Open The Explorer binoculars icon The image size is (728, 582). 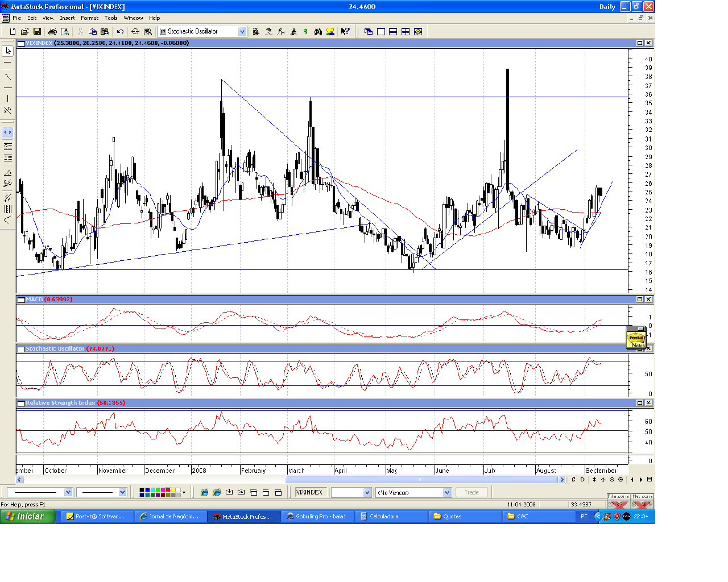(318, 32)
